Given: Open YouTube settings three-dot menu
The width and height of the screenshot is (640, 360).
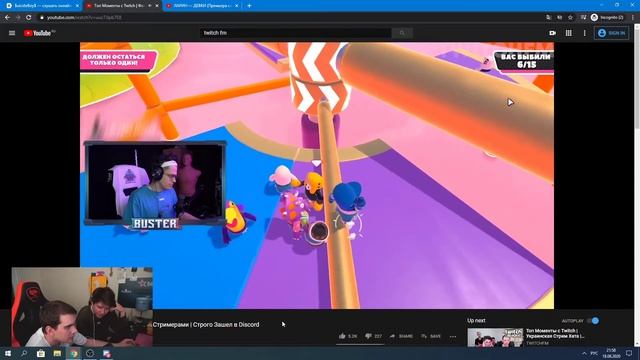Looking at the screenshot, I should tap(584, 33).
